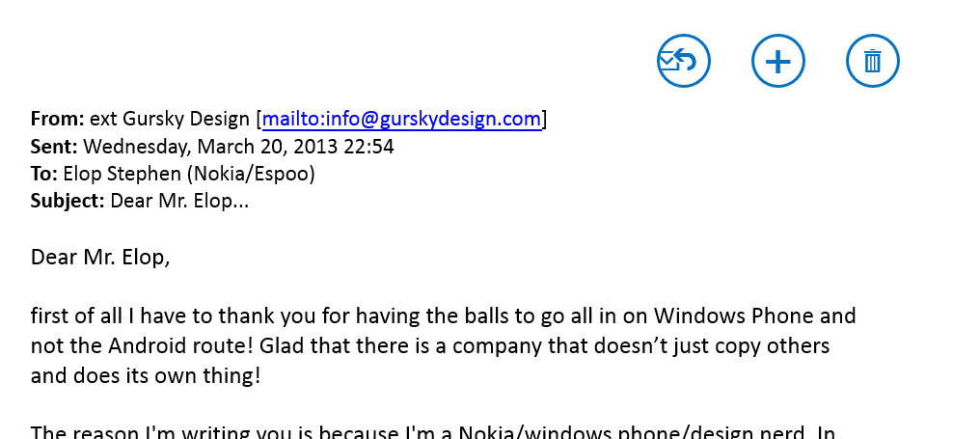Click the bold From: label
This screenshot has height=439, width=980.
coord(58,119)
